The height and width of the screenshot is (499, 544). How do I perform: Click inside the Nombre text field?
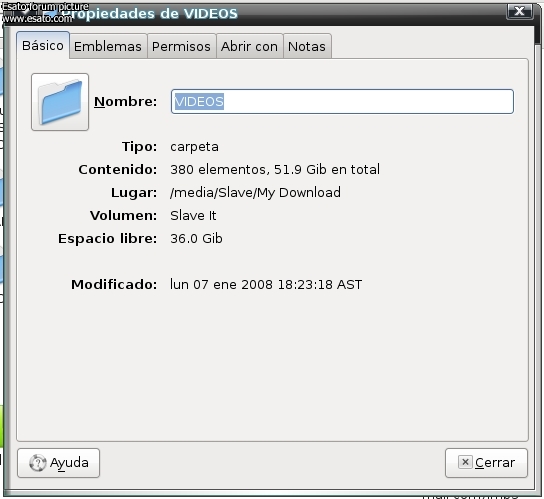[342, 101]
